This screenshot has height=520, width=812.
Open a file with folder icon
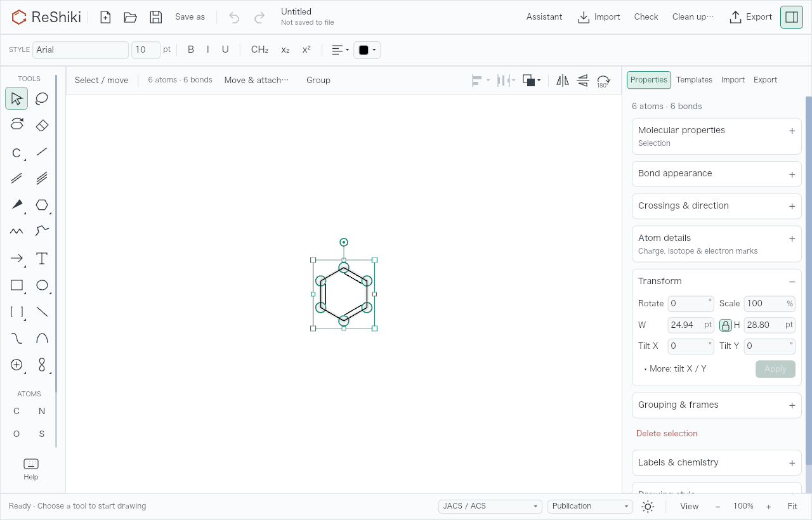point(131,17)
